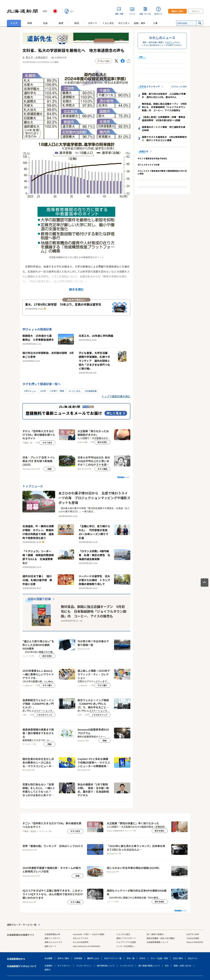
Task: Select the 政治 navigation tab
Action: tap(77, 23)
